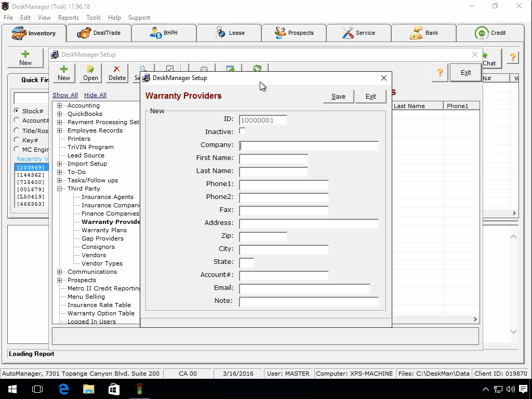Expand Tasks/Follow ups node
Image resolution: width=532 pixels, height=399 pixels.
pos(59,180)
